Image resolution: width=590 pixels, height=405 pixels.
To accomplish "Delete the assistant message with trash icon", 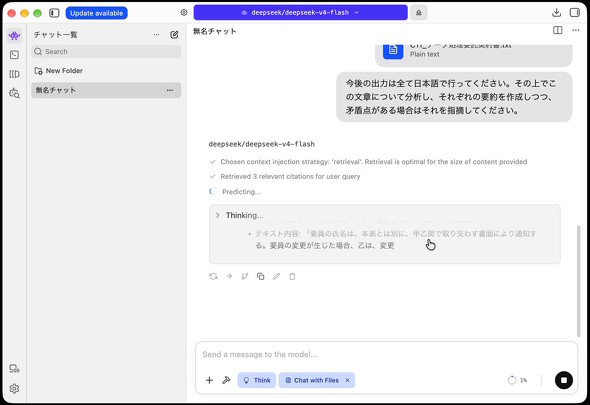I will pos(292,277).
